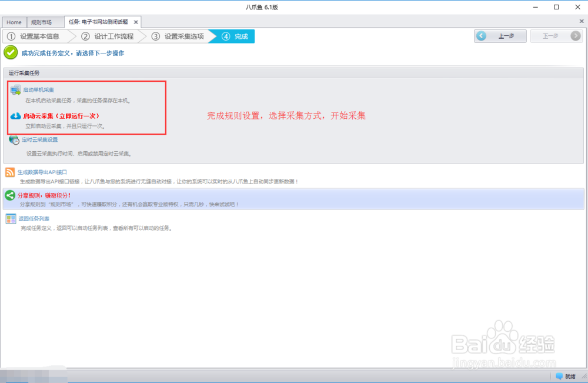Click the cloud collection cloud icon
The width and height of the screenshot is (588, 383).
[x=15, y=116]
